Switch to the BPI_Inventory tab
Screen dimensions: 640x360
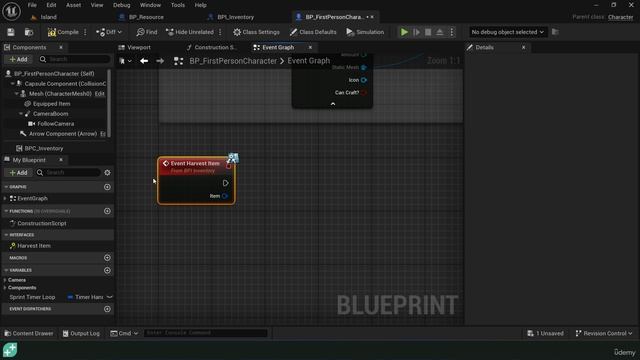235,17
